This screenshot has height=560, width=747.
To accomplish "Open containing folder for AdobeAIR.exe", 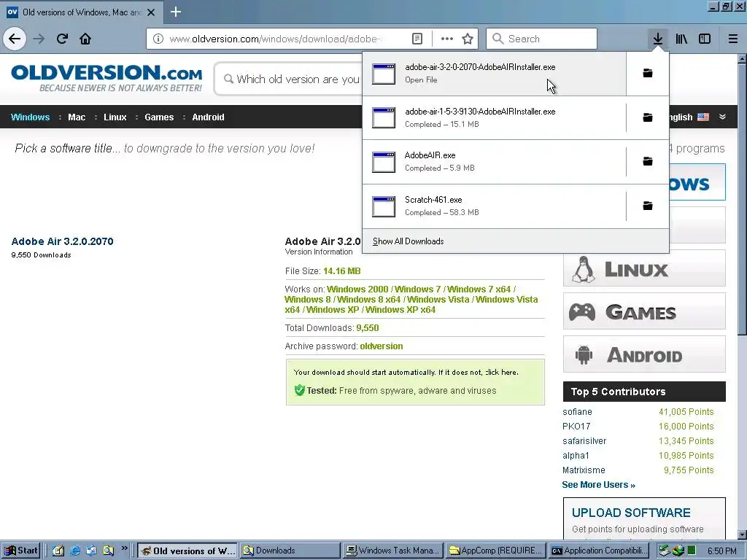I will [x=648, y=161].
